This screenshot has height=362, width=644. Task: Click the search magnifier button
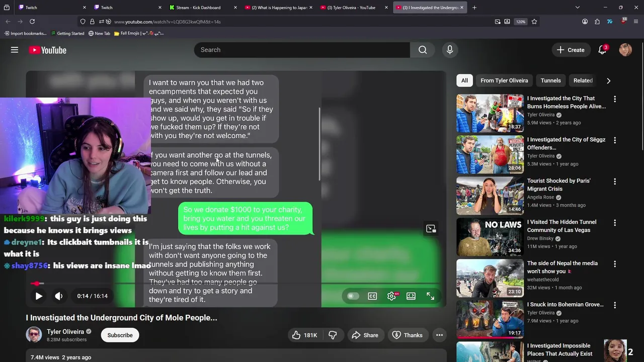point(423,50)
